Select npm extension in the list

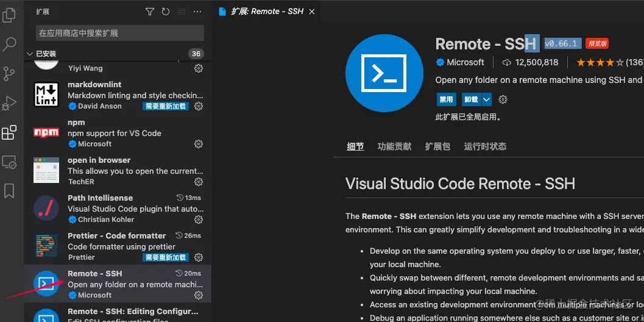coord(118,133)
